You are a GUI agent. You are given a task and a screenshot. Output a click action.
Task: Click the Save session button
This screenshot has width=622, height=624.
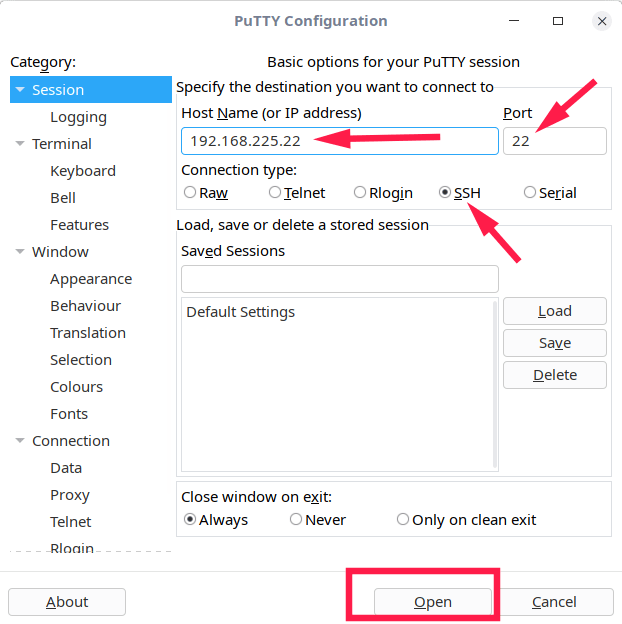pyautogui.click(x=554, y=343)
